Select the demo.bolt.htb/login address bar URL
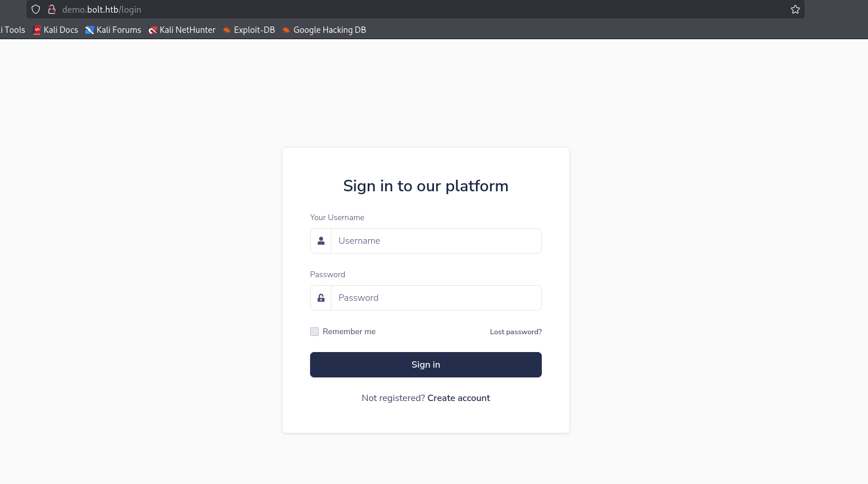This screenshot has height=484, width=868. click(101, 9)
